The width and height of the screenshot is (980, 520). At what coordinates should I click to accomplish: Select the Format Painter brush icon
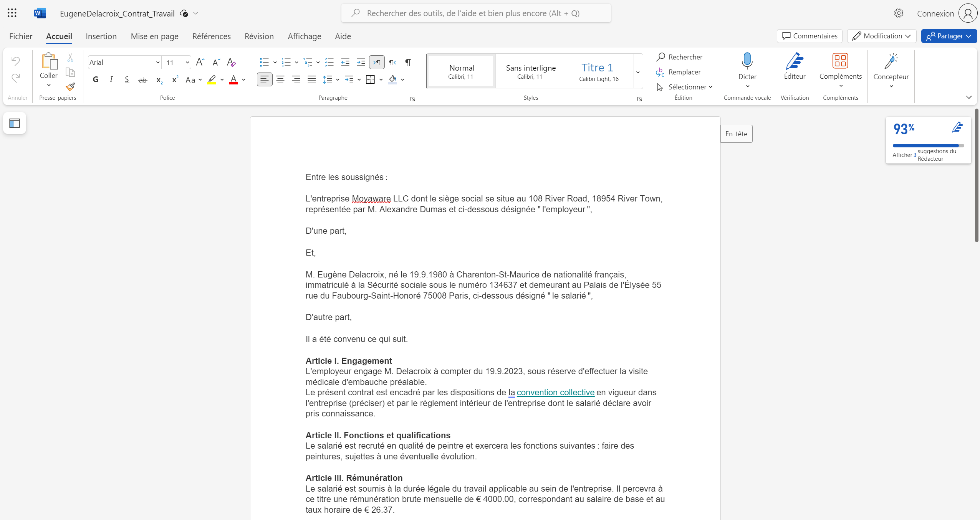pos(70,87)
